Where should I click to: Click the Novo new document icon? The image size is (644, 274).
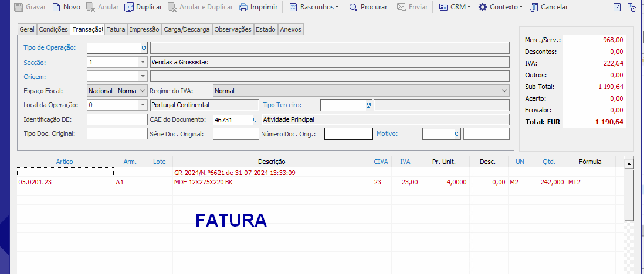56,8
